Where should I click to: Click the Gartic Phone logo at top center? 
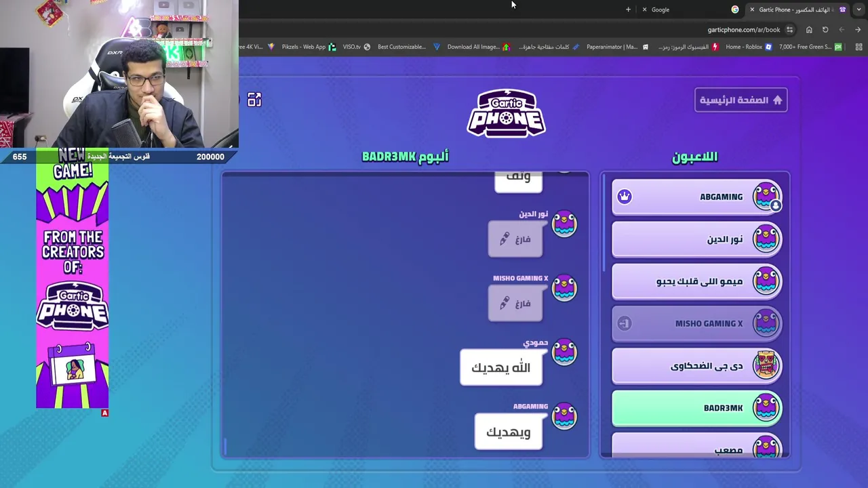(x=506, y=113)
